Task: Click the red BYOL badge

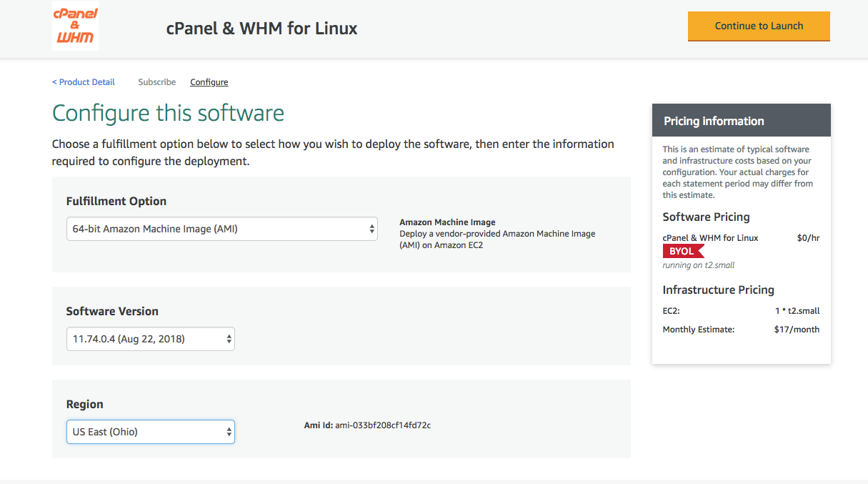Action: tap(683, 251)
